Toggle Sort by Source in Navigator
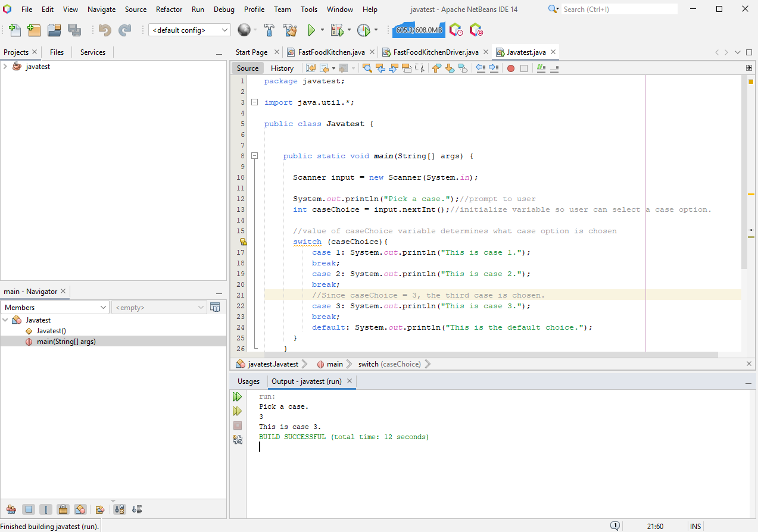 pos(137,509)
